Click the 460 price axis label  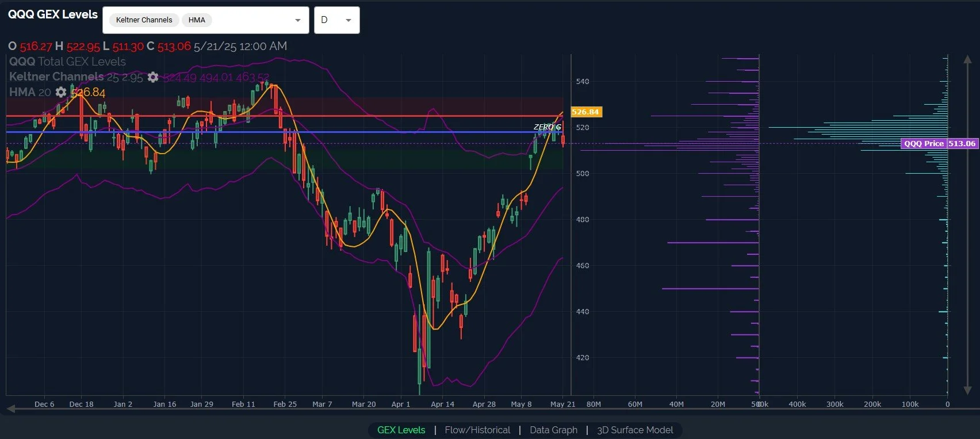(x=583, y=265)
